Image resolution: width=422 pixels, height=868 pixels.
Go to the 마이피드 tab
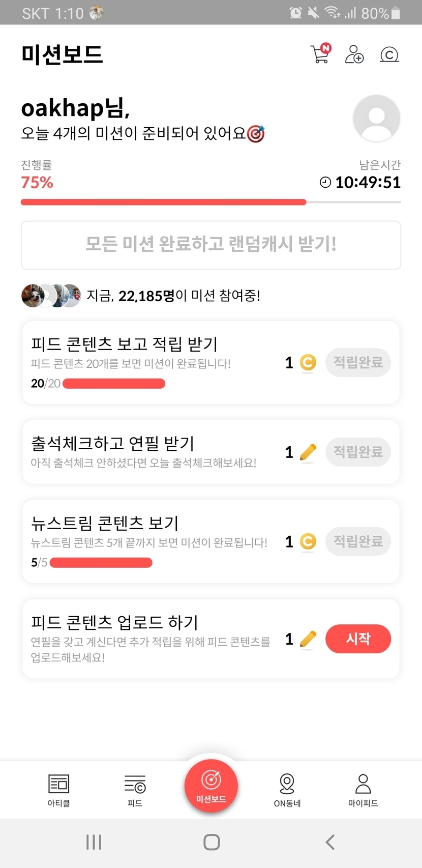click(x=363, y=790)
